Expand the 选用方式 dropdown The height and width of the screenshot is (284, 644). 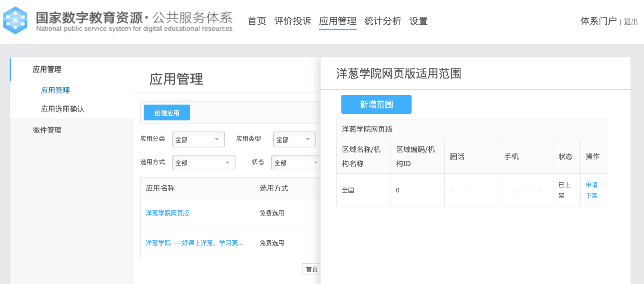[203, 163]
